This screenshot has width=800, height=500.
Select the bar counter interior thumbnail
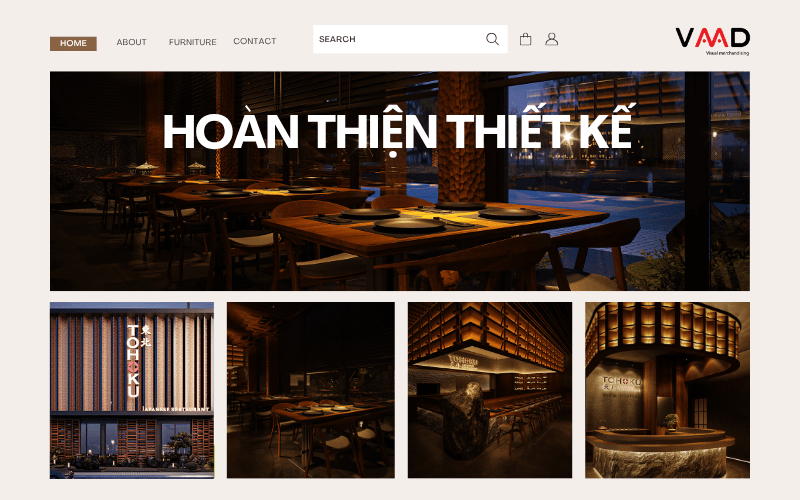coord(490,390)
